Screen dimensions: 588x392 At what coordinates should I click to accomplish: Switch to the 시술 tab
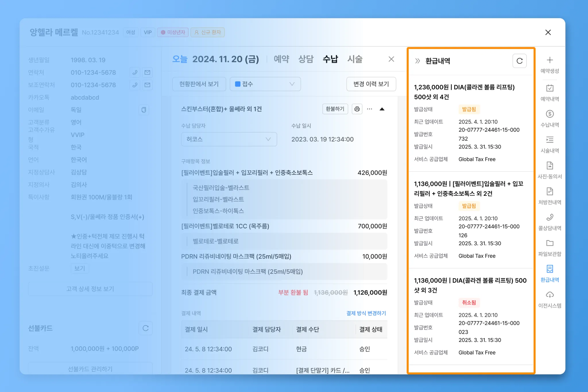click(355, 59)
